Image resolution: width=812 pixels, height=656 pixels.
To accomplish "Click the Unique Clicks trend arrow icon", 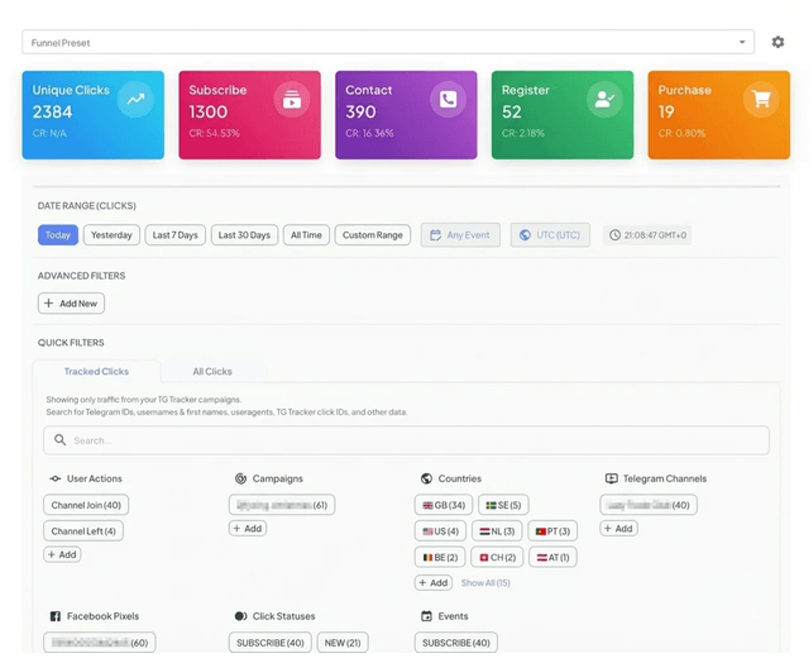I will pyautogui.click(x=136, y=100).
